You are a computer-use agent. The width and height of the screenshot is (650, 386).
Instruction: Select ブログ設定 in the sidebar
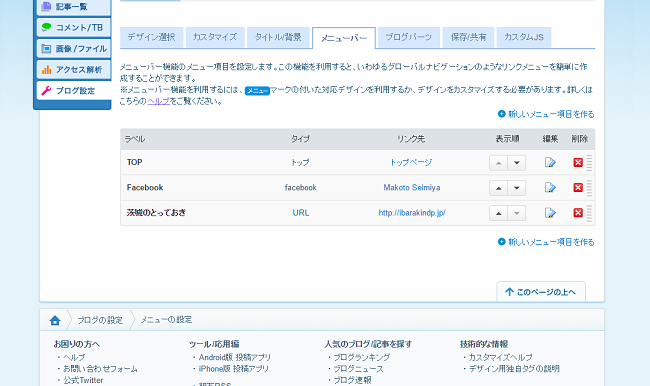(74, 90)
